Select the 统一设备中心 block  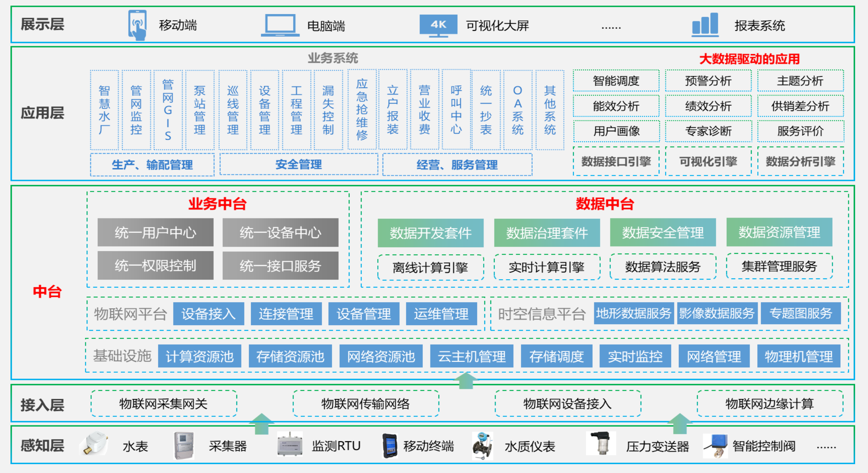[x=280, y=232]
